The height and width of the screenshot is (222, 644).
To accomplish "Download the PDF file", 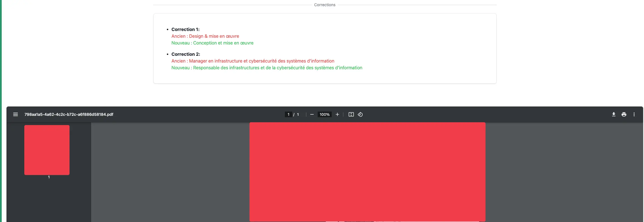I will click(x=614, y=114).
